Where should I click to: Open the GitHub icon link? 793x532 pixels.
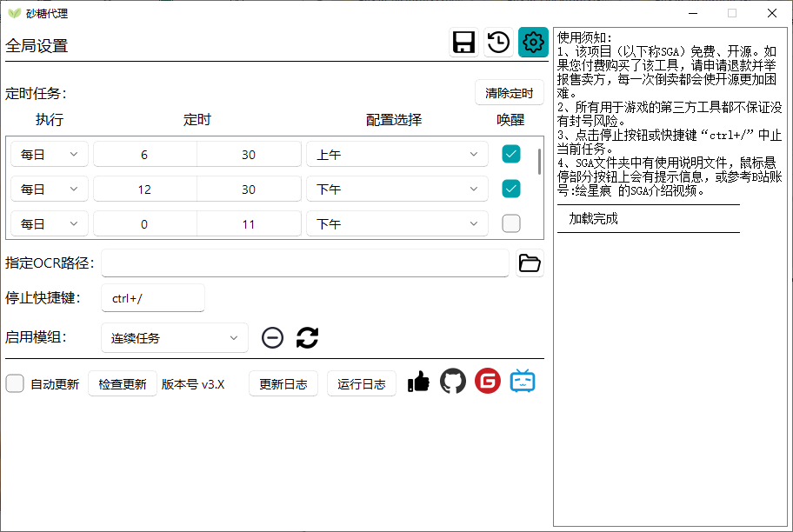click(x=453, y=381)
